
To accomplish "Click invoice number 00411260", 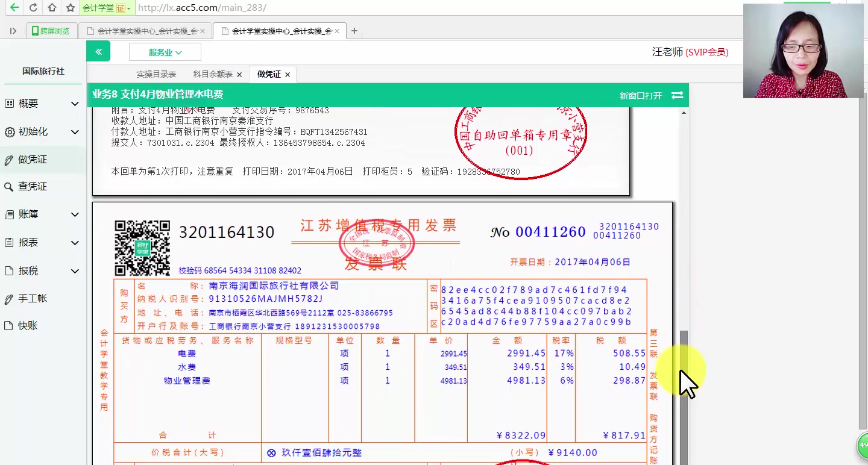I will (550, 232).
